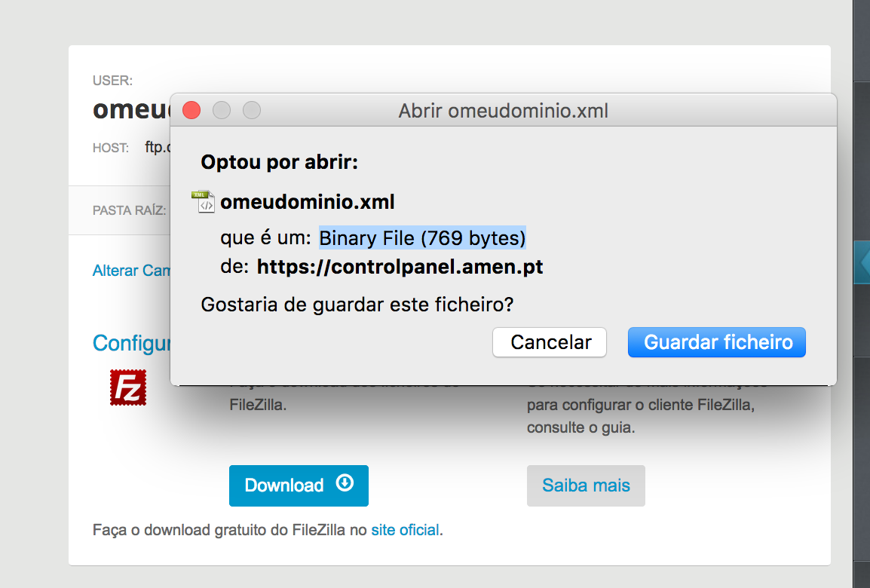This screenshot has height=588, width=870.
Task: Select the highlighted Binary File (769 bytes) text
Action: point(422,238)
